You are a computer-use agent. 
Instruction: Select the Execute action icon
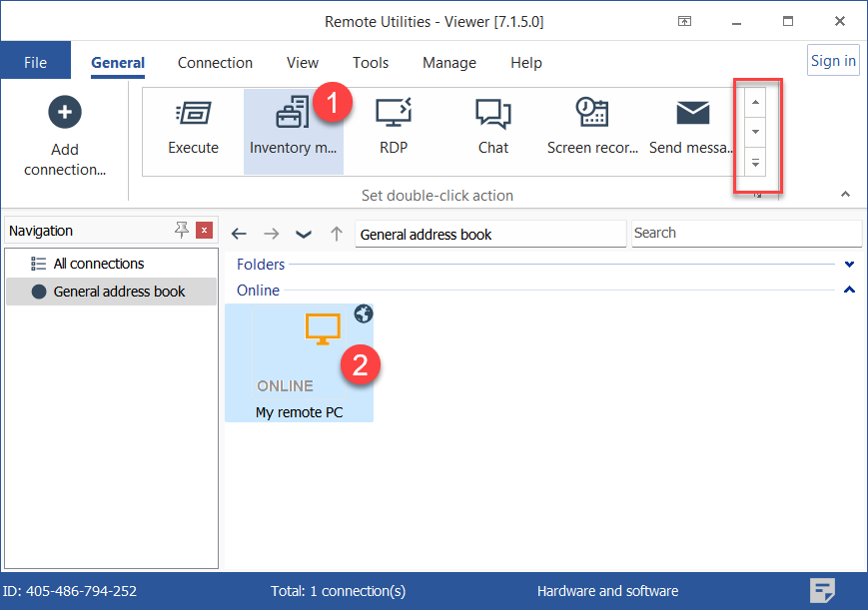tap(193, 114)
